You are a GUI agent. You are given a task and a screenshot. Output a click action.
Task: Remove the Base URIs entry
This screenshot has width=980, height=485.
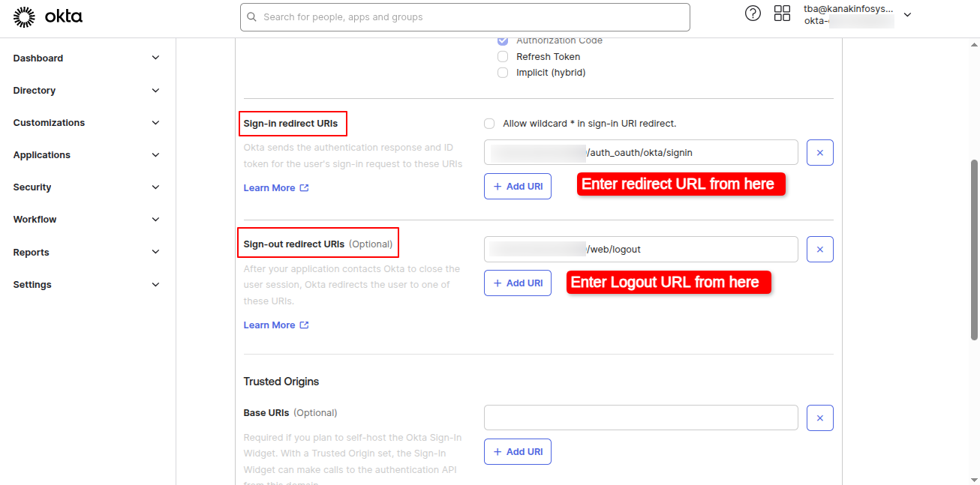(x=820, y=418)
